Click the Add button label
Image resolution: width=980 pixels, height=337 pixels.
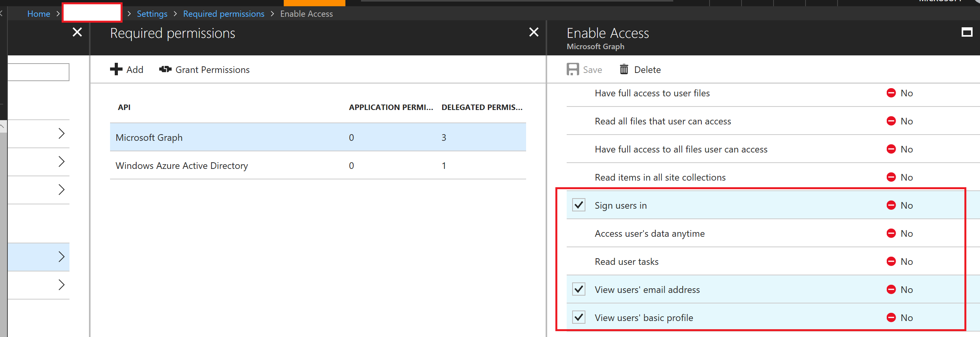click(135, 69)
